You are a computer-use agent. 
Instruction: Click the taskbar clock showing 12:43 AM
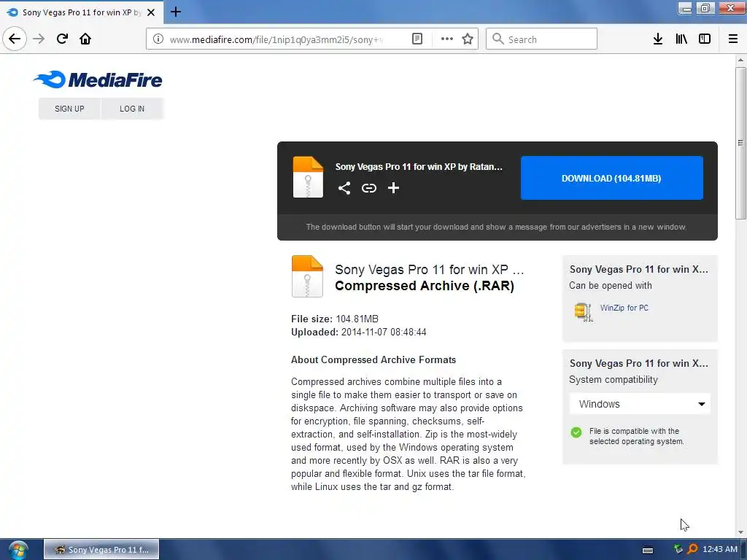720,549
